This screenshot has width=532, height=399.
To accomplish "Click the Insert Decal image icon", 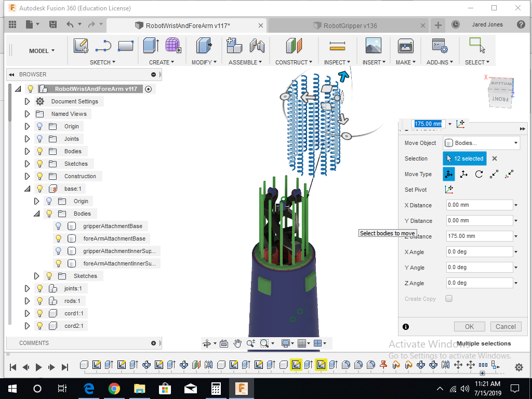I will (x=373, y=46).
